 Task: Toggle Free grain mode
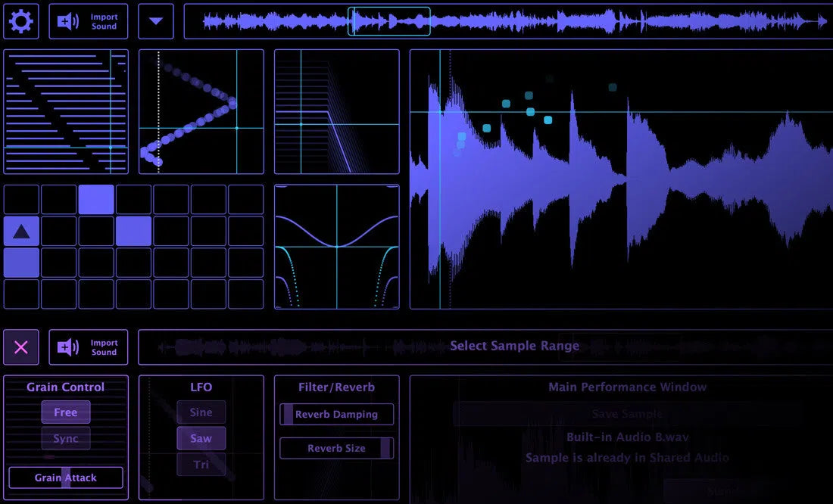(x=65, y=412)
